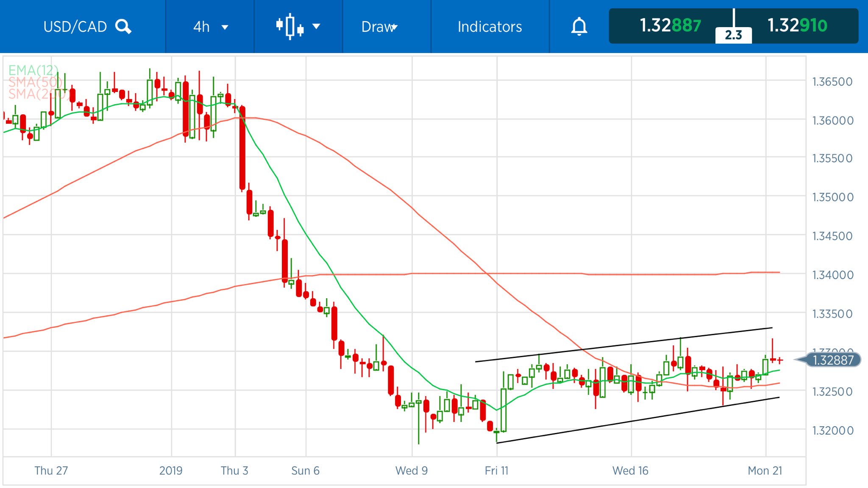Click the buy price 1.32910 button
Image resolution: width=868 pixels, height=488 pixels.
[x=797, y=25]
